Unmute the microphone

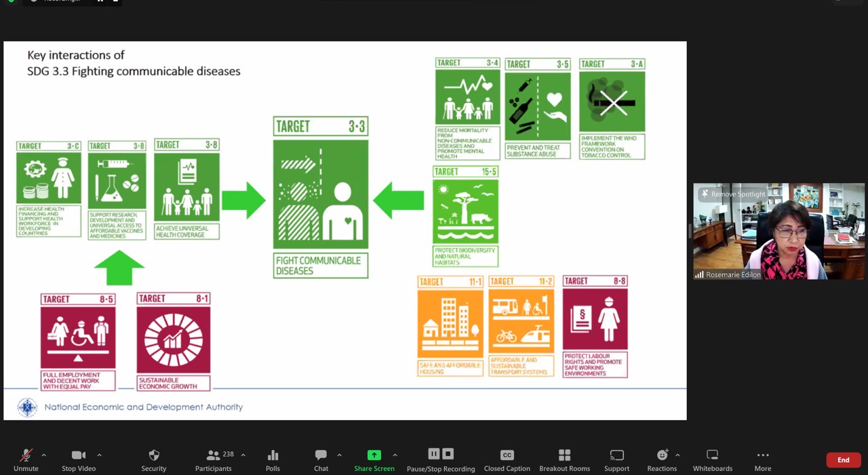pos(26,459)
